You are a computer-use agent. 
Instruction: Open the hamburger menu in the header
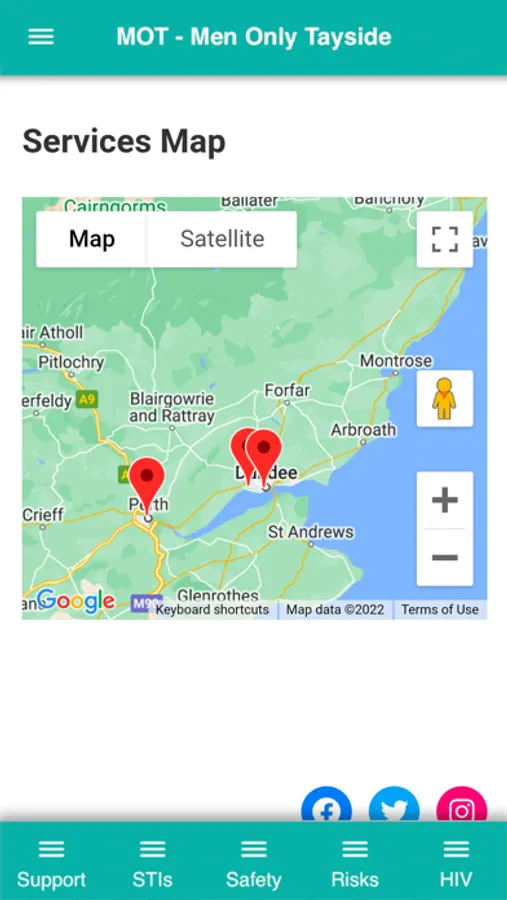tap(41, 37)
